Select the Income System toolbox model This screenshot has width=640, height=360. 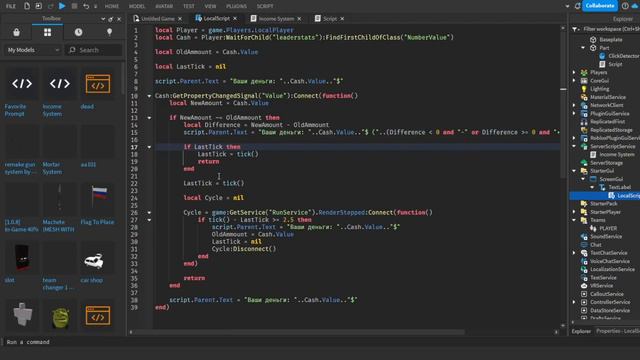(60, 84)
